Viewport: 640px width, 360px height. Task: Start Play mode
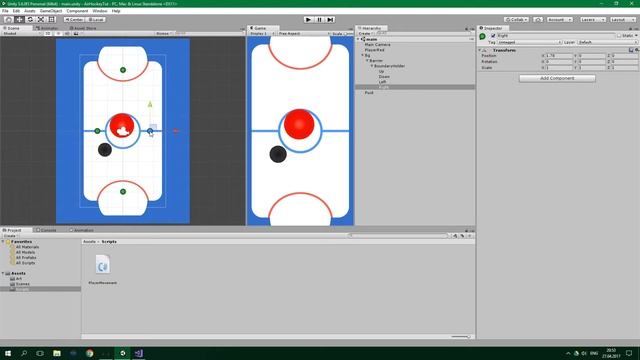coord(309,20)
